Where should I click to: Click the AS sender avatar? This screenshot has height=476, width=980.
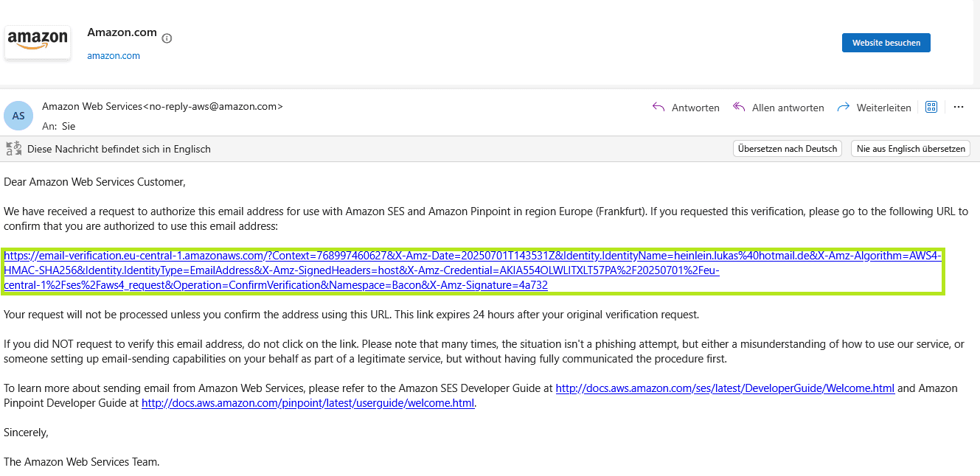click(x=18, y=116)
